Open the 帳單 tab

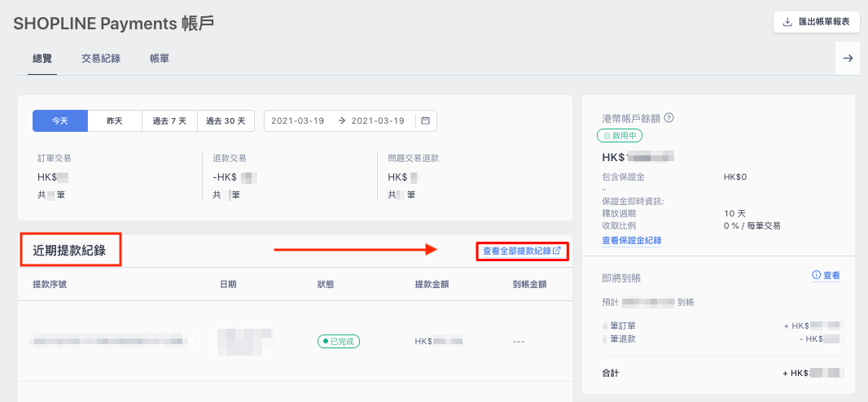coord(160,58)
